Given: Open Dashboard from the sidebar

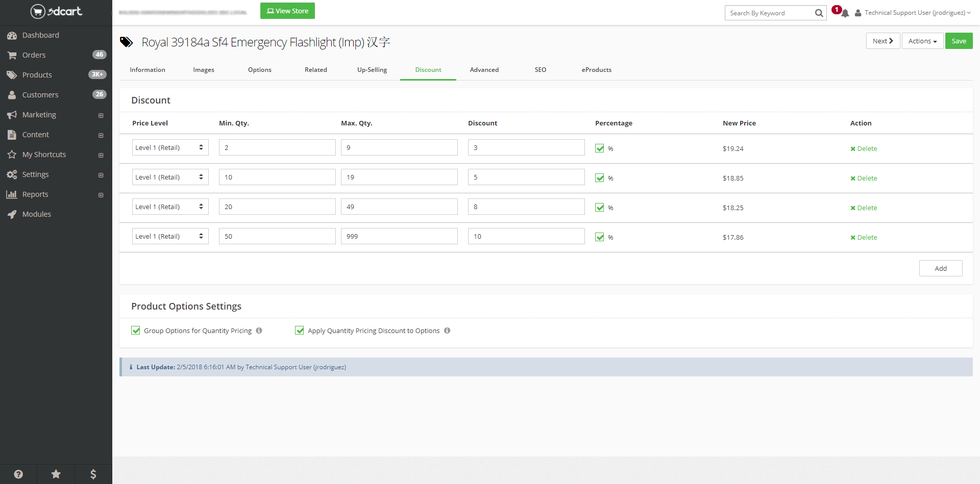Looking at the screenshot, I should pyautogui.click(x=40, y=35).
